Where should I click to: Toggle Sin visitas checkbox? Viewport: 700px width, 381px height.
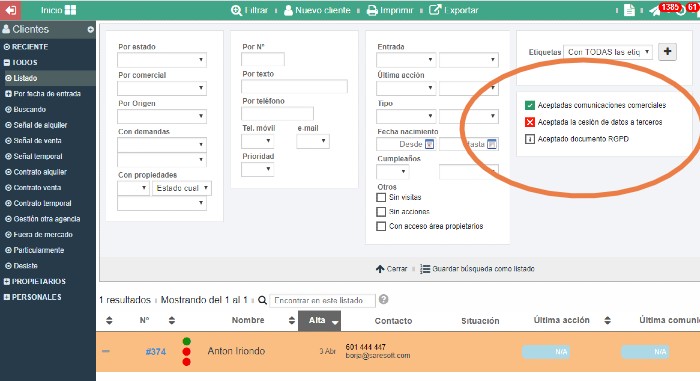(381, 197)
